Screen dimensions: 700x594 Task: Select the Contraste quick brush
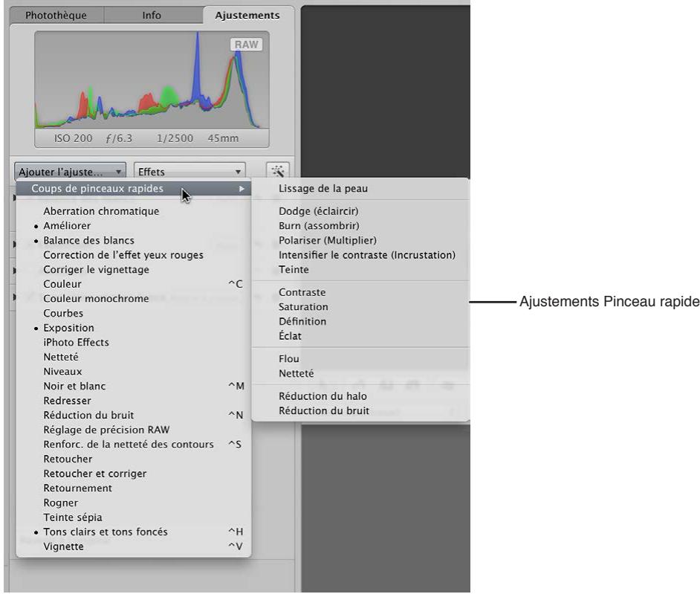(x=360, y=292)
